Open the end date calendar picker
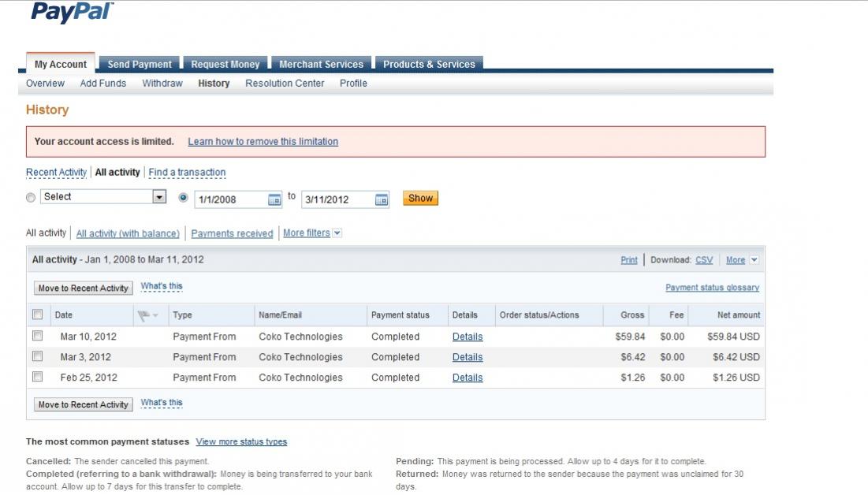The height and width of the screenshot is (495, 868). pos(382,200)
